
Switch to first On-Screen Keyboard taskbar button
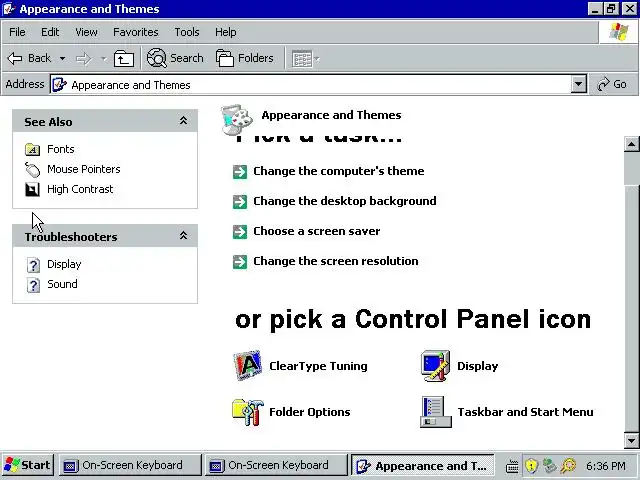click(x=130, y=465)
